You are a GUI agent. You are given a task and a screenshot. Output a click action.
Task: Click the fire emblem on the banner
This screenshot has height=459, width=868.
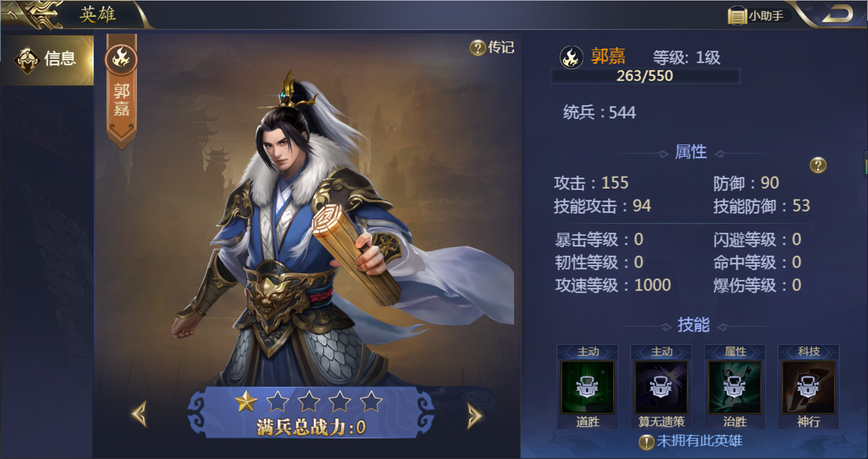click(121, 59)
